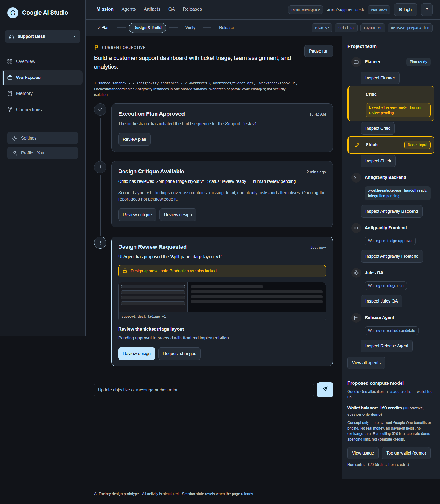Screen dimensions: 440x504
Task: Click the Settings gear icon
Action: pos(15,138)
